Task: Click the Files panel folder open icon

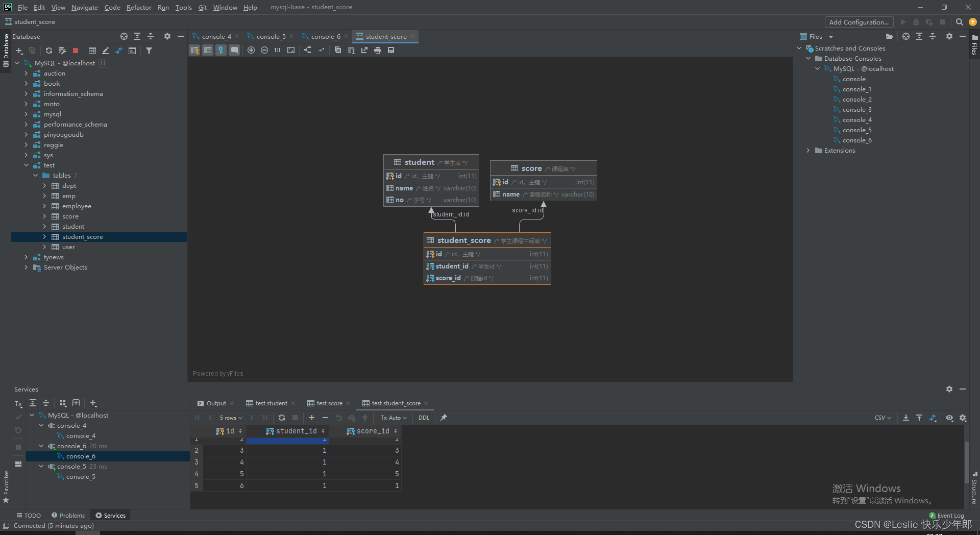Action: click(x=889, y=36)
